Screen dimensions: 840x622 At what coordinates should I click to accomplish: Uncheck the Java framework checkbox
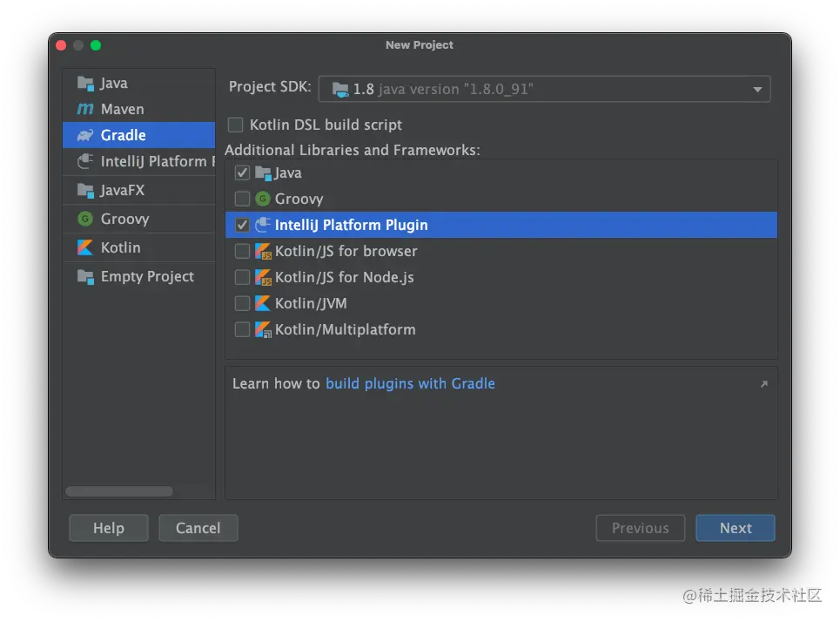(242, 173)
